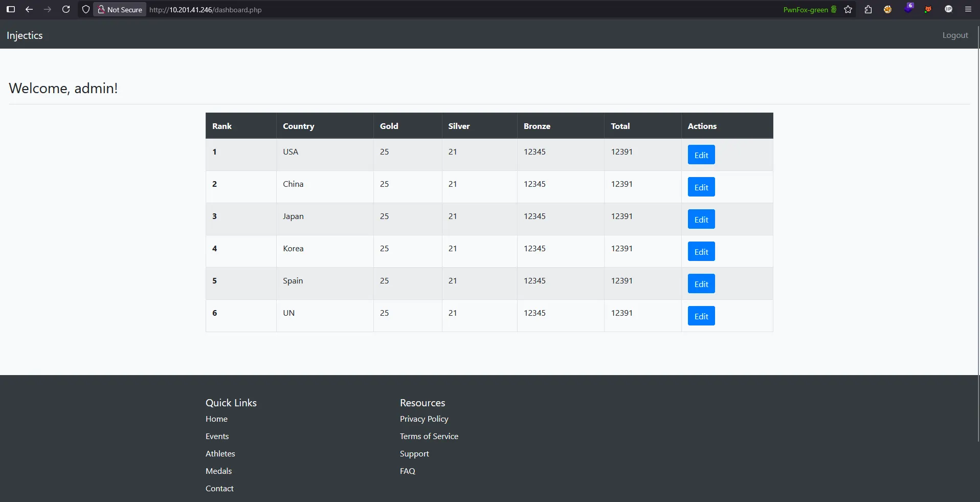Open the browser hamburger menu
This screenshot has height=502, width=980.
(968, 9)
